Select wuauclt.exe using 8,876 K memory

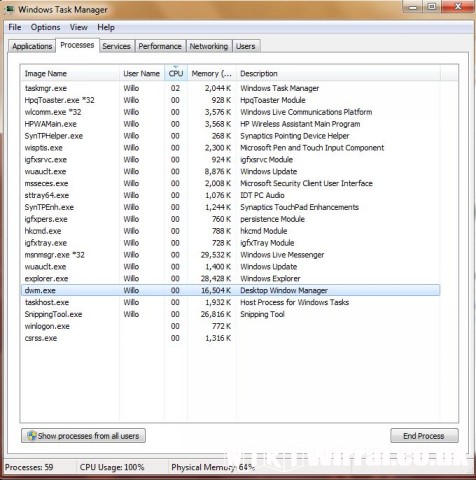[230, 172]
